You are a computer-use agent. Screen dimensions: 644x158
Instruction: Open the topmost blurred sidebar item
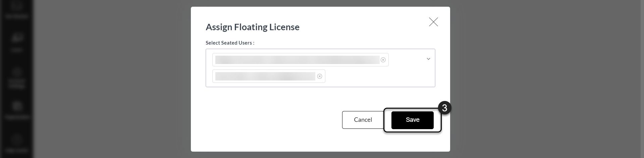click(x=17, y=9)
